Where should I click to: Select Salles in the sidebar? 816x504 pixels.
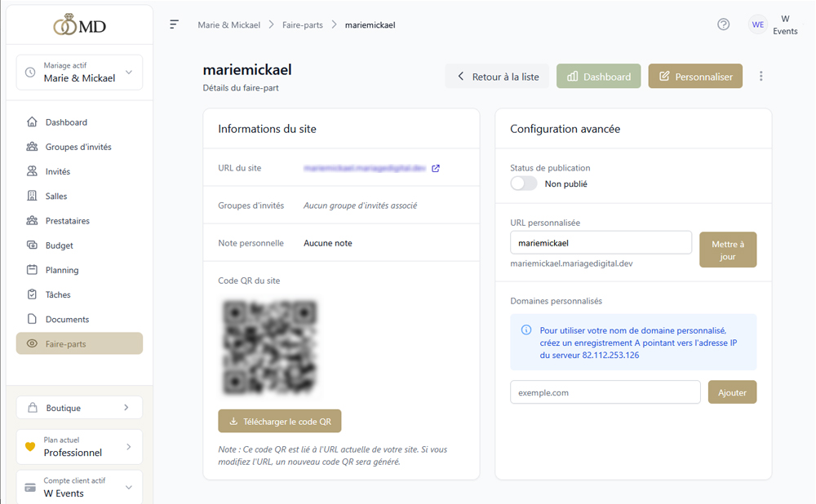point(80,196)
